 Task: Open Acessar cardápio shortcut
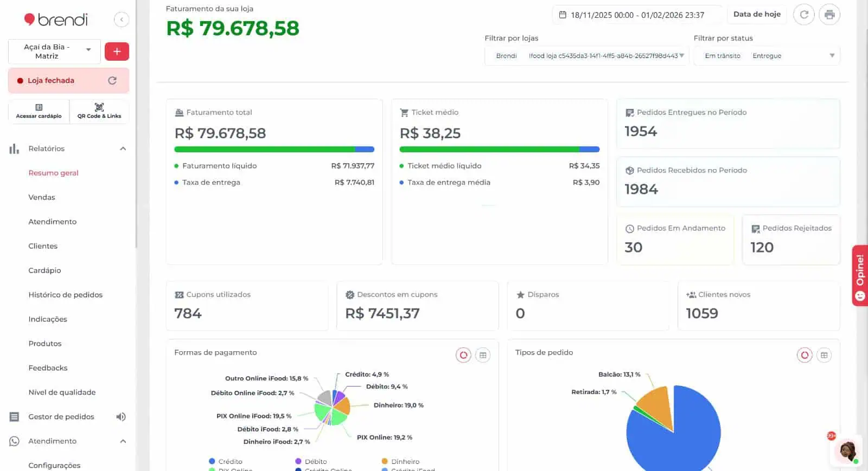39,111
